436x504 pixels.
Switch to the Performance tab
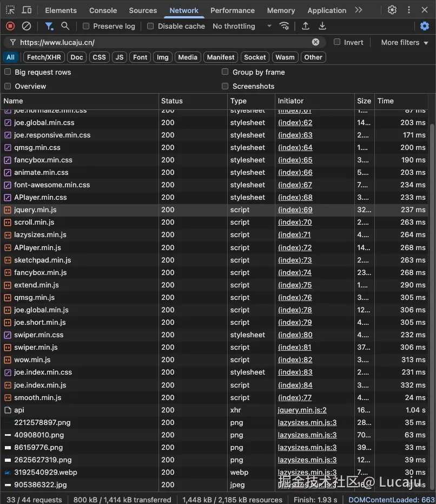pos(233,10)
